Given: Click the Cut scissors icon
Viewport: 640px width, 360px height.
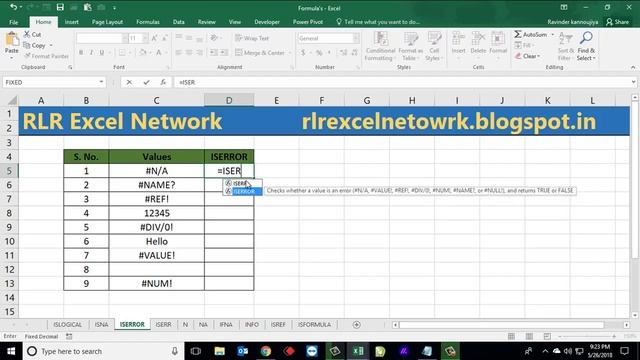Looking at the screenshot, I should pos(27,34).
